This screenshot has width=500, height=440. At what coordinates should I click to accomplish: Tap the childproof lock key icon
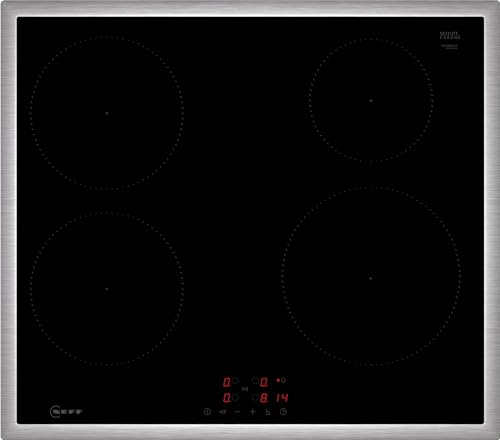(222, 412)
